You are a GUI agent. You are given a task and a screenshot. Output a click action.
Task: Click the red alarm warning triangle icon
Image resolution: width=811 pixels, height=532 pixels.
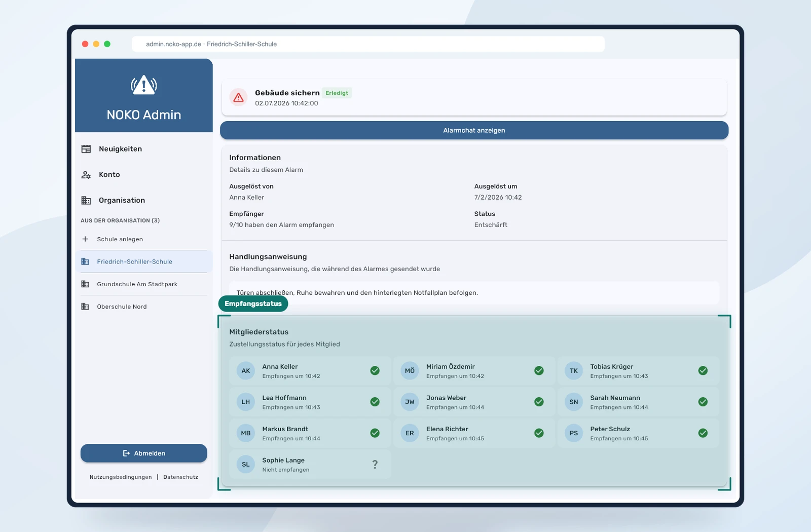point(238,97)
